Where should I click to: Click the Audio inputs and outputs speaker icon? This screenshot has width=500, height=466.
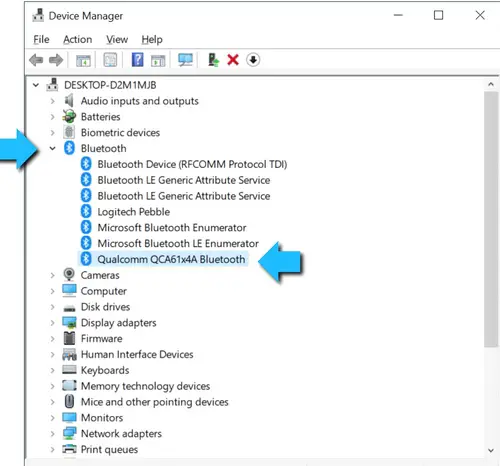coord(69,101)
